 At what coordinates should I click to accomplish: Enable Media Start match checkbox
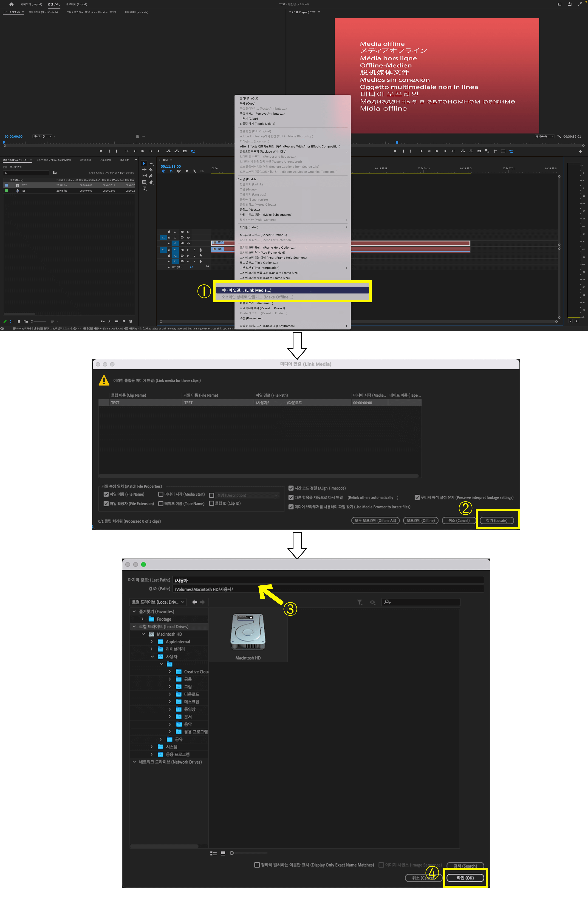click(x=161, y=494)
